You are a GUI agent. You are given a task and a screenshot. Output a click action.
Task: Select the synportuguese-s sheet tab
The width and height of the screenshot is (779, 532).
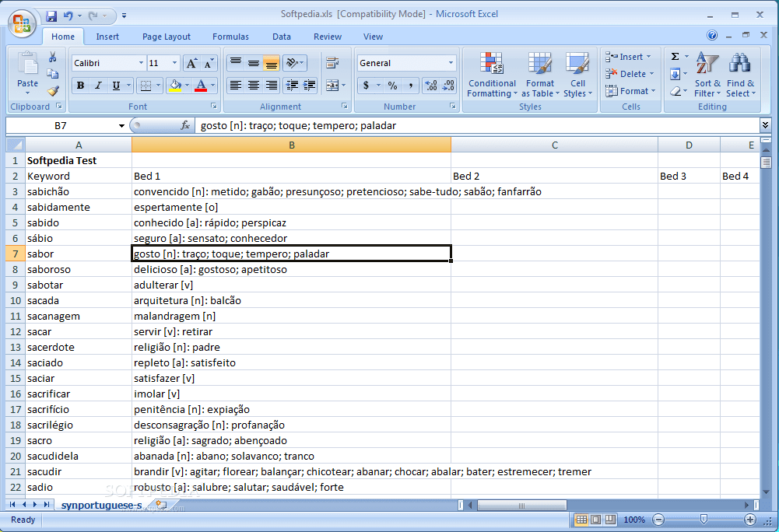coord(100,505)
